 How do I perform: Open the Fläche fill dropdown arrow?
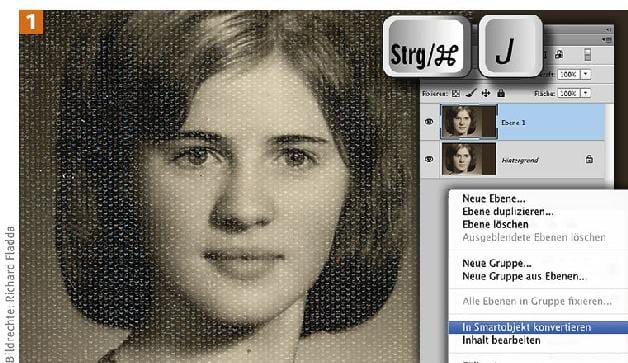click(586, 93)
